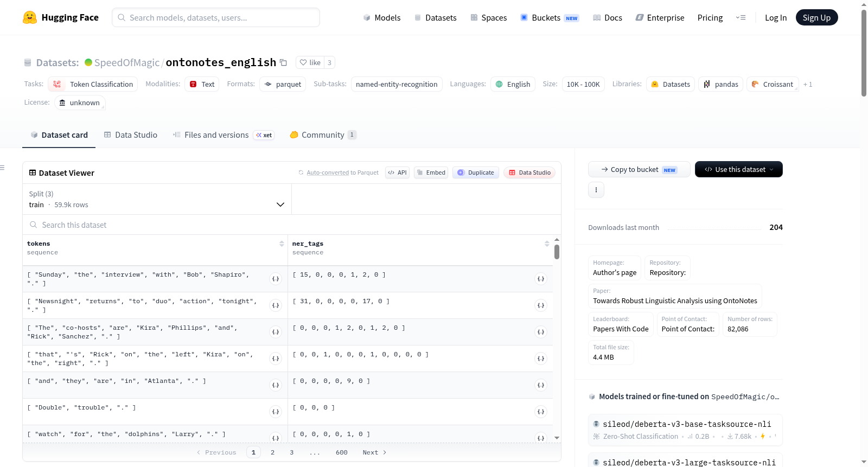Expand first ner_tags cell braces icon
This screenshot has width=868, height=467.
[x=541, y=279]
